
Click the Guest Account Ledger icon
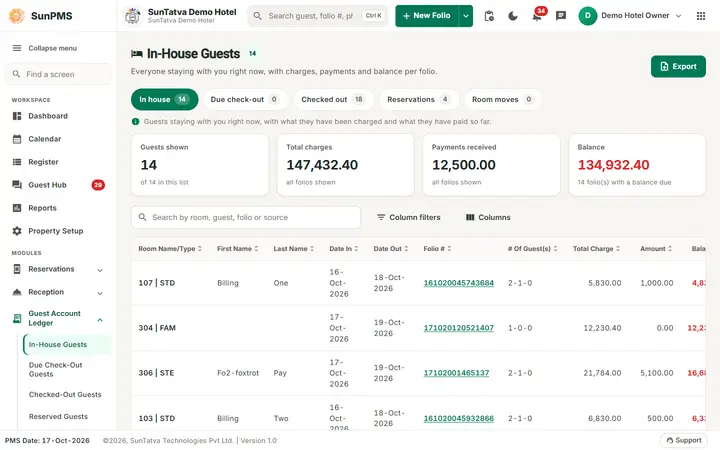17,318
